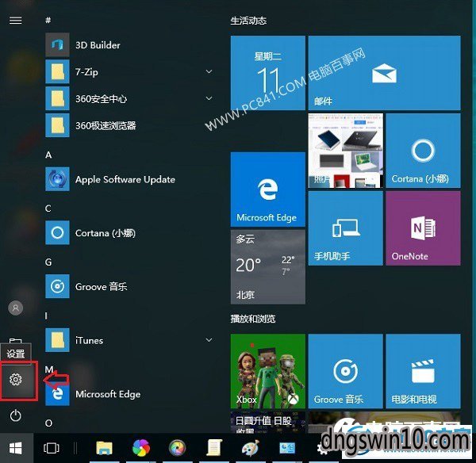The width and height of the screenshot is (476, 463).
Task: Open the 360极速浏览器 folder icon
Action: tap(57, 125)
